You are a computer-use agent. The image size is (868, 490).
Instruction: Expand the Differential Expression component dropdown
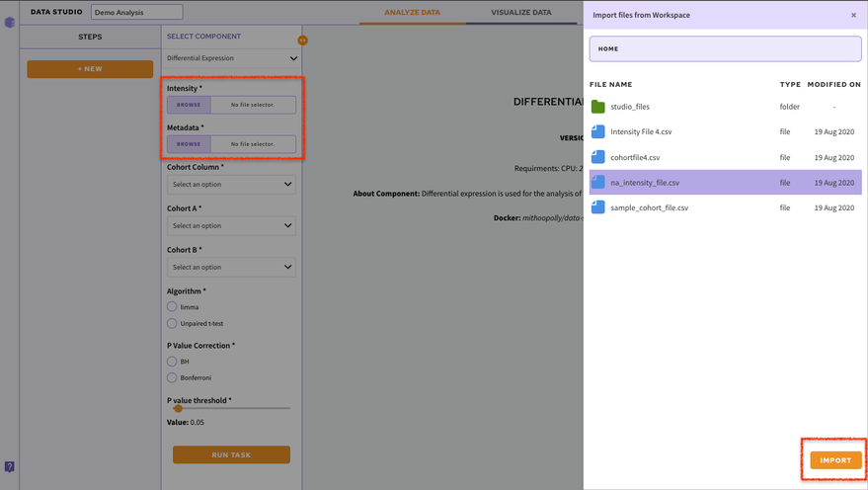click(231, 58)
